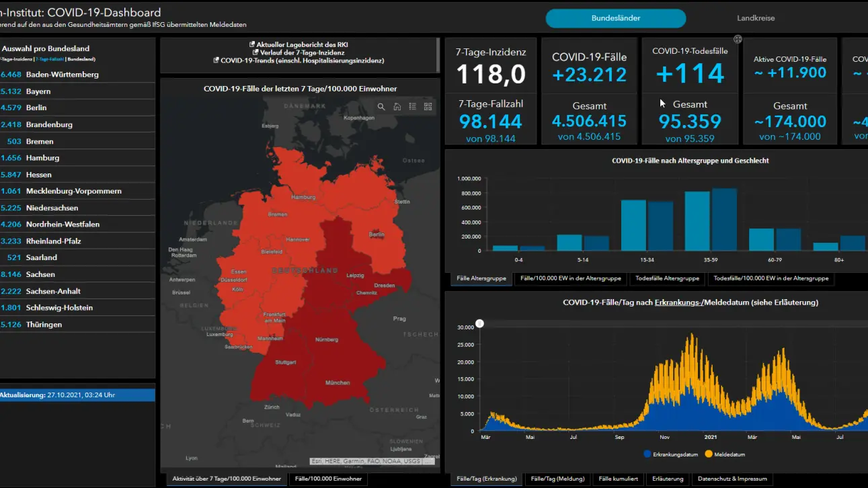The height and width of the screenshot is (488, 868).
Task: Switch view to Landkreise
Action: [x=756, y=18]
